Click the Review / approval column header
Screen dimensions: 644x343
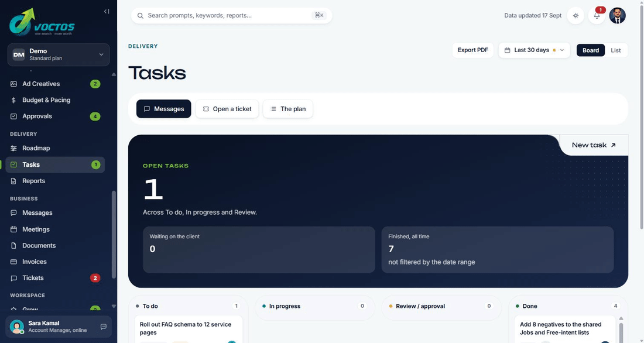coord(441,306)
